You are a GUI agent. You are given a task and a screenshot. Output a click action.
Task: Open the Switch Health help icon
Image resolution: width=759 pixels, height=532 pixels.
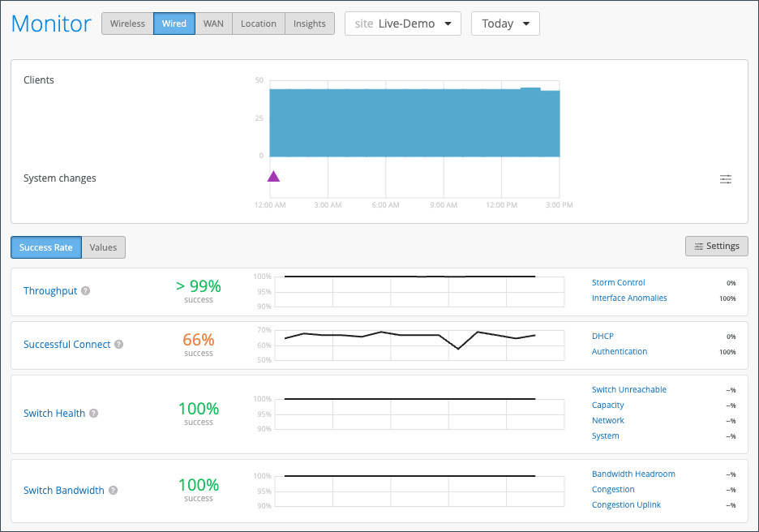coord(94,414)
